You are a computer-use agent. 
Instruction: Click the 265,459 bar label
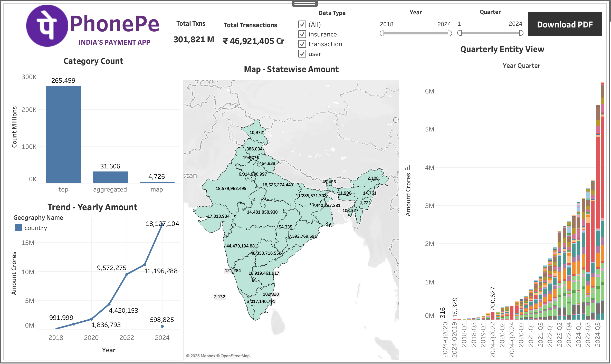[63, 81]
